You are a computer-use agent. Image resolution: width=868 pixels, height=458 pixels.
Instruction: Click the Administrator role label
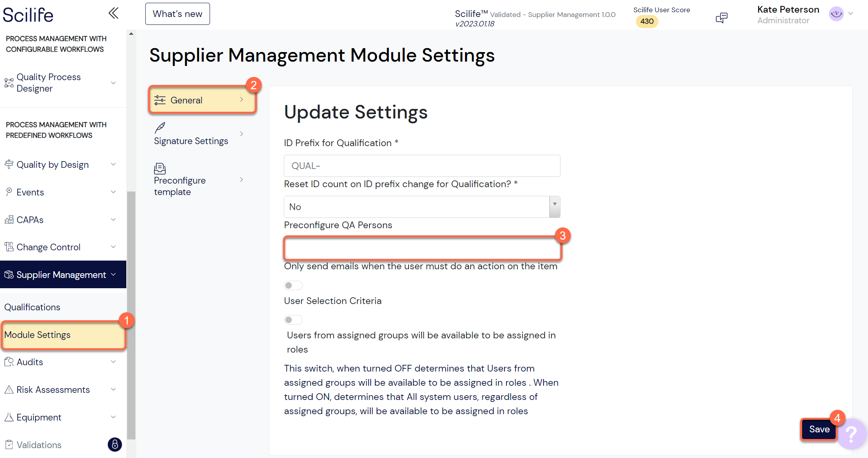click(x=783, y=21)
